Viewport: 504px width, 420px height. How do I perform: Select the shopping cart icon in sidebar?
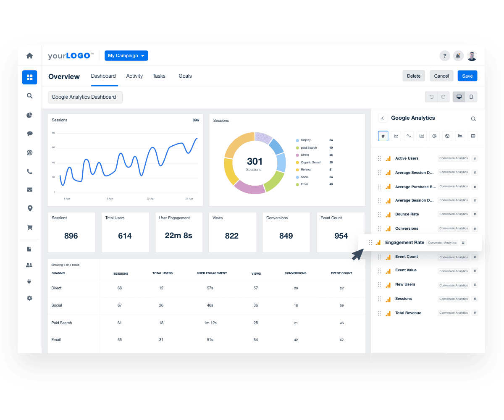pyautogui.click(x=29, y=227)
